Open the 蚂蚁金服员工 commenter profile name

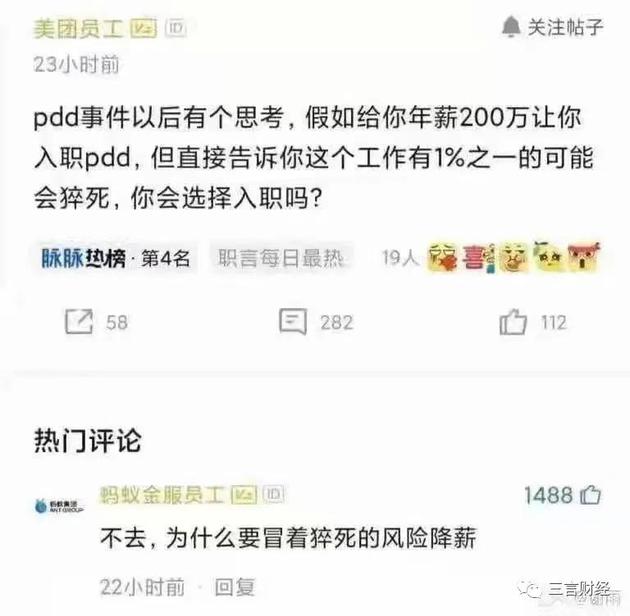click(162, 495)
